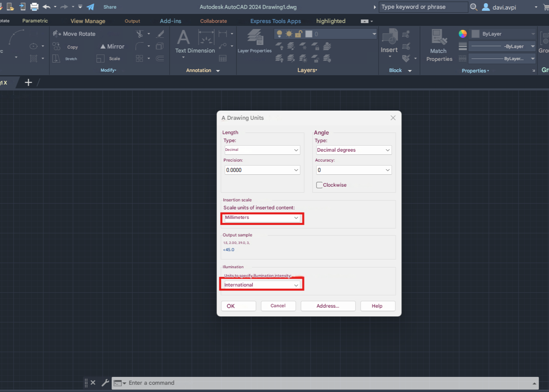Image resolution: width=549 pixels, height=392 pixels.
Task: Open the Angle Accuracy dropdown
Action: [354, 170]
